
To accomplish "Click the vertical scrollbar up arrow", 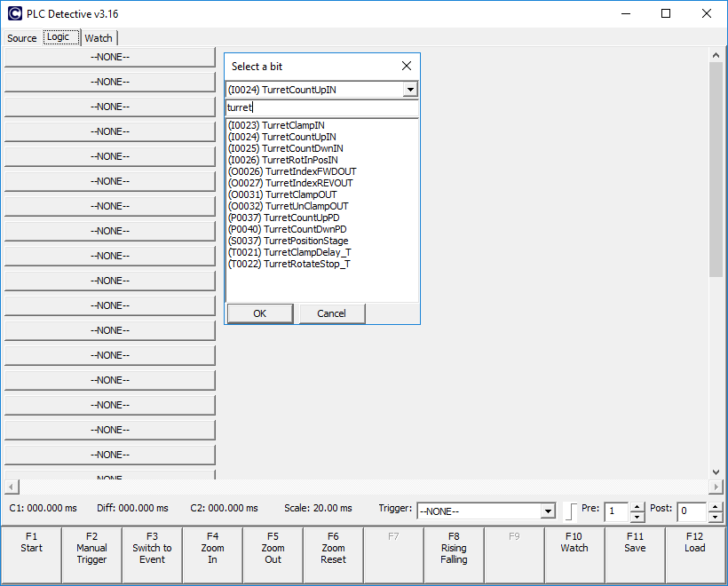I will [x=716, y=55].
